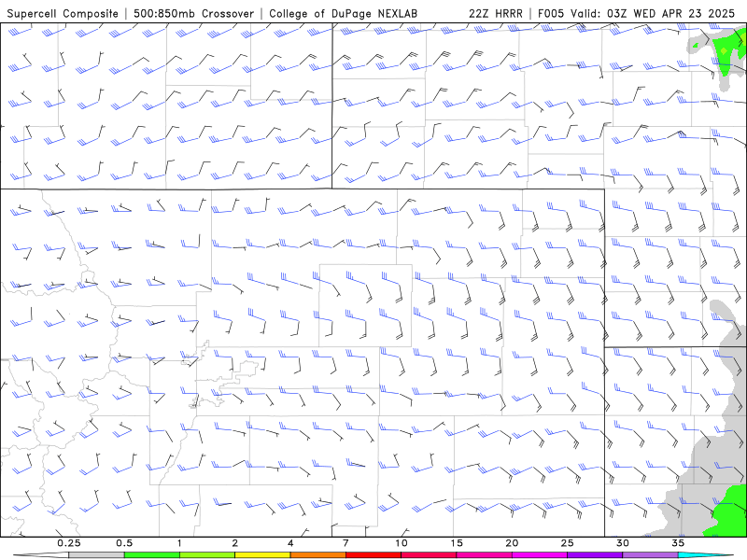747x560 pixels.
Task: Select the gray 0.25–0.5 color bar segment
Action: tap(96, 555)
